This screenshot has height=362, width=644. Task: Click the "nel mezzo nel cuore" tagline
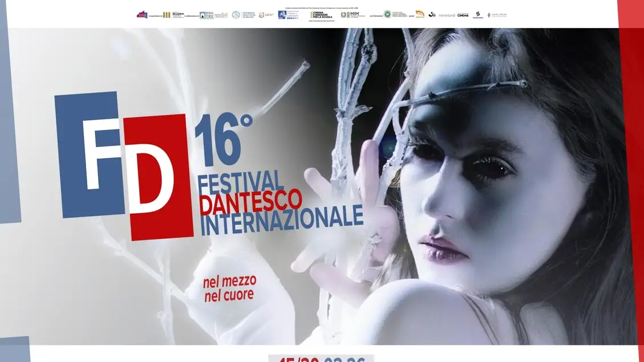[x=229, y=288]
